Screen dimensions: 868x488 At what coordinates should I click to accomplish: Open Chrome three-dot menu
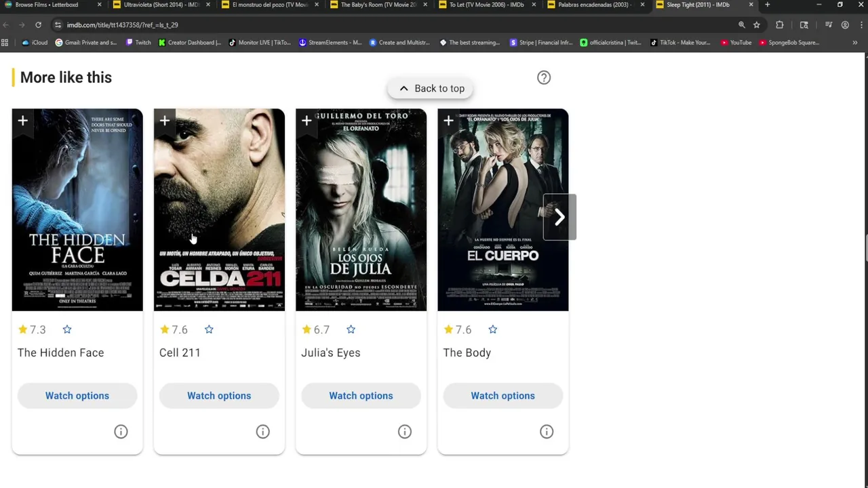(861, 25)
